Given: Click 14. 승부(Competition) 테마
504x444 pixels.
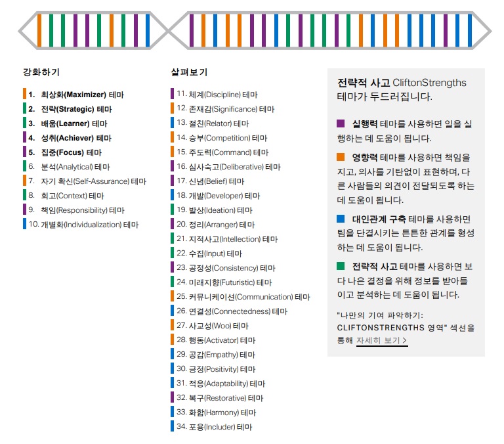Looking at the screenshot, I should click(219, 138).
